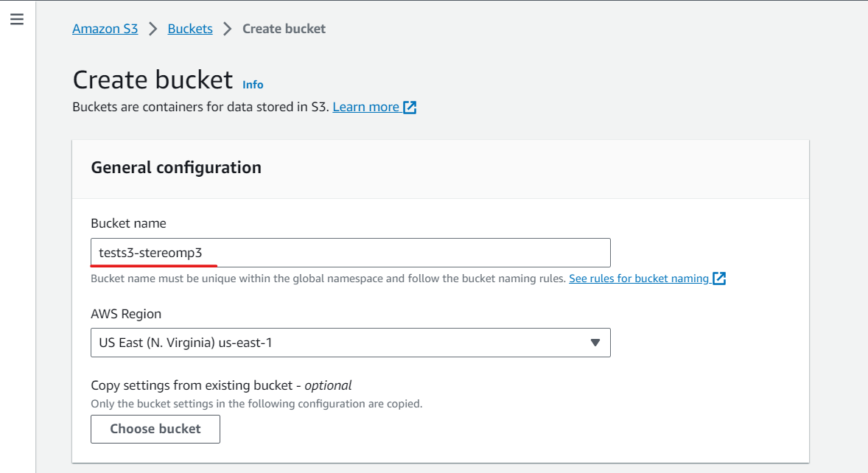The width and height of the screenshot is (868, 473).
Task: Click external-link icon after bucket naming rules
Action: pyautogui.click(x=719, y=278)
